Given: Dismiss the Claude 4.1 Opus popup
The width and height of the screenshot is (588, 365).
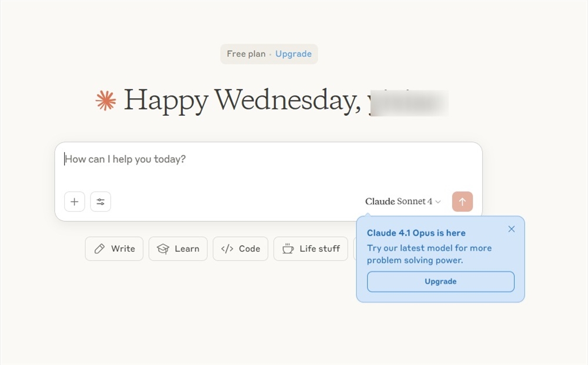Looking at the screenshot, I should pyautogui.click(x=512, y=229).
